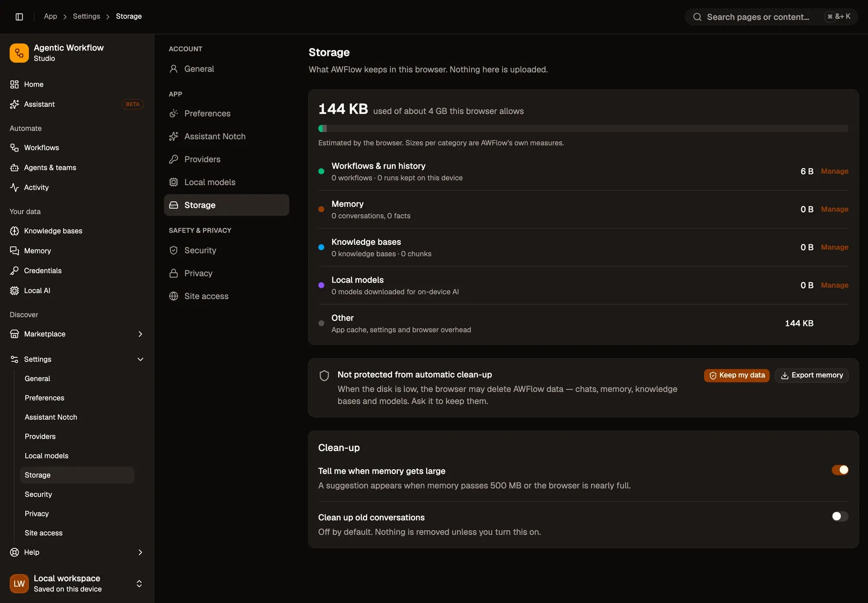Open the Local workspace switcher arrows

(x=139, y=583)
